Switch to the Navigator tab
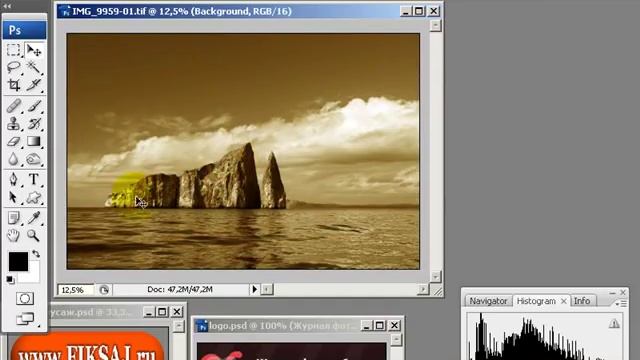This screenshot has width=640, height=360. pos(488,301)
